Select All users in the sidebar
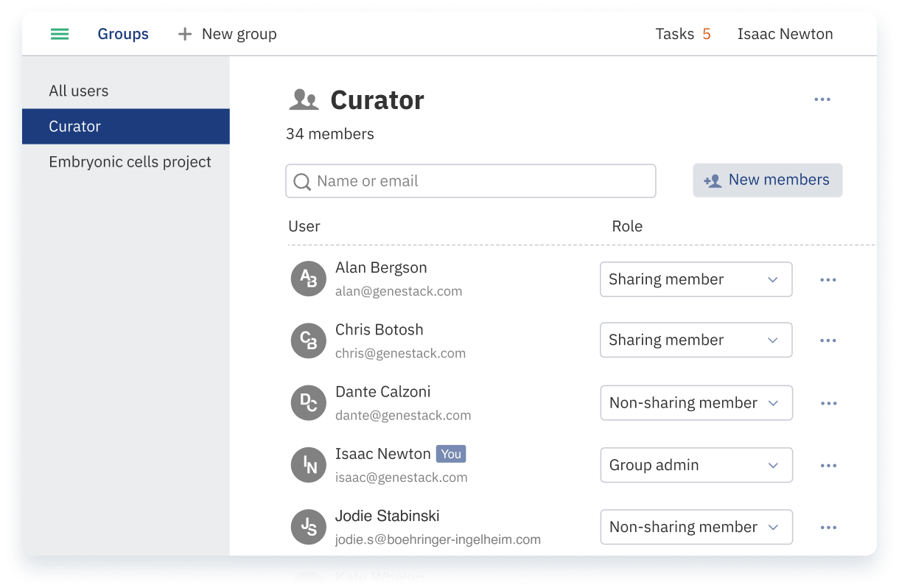 (79, 91)
